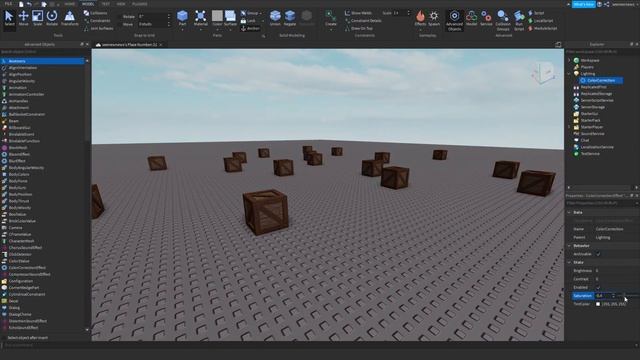This screenshot has height=360, width=640.
Task: Click the TintColor white swatch
Action: [598, 304]
